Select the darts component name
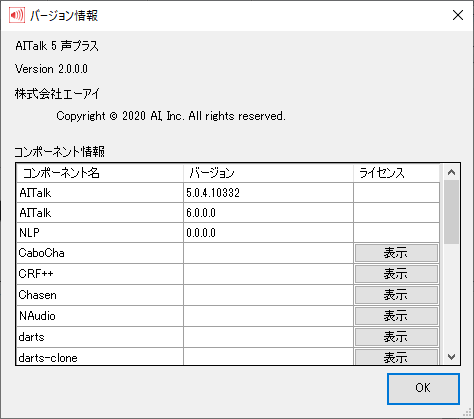Screen dimensions: 474x419 pyautogui.click(x=100, y=337)
